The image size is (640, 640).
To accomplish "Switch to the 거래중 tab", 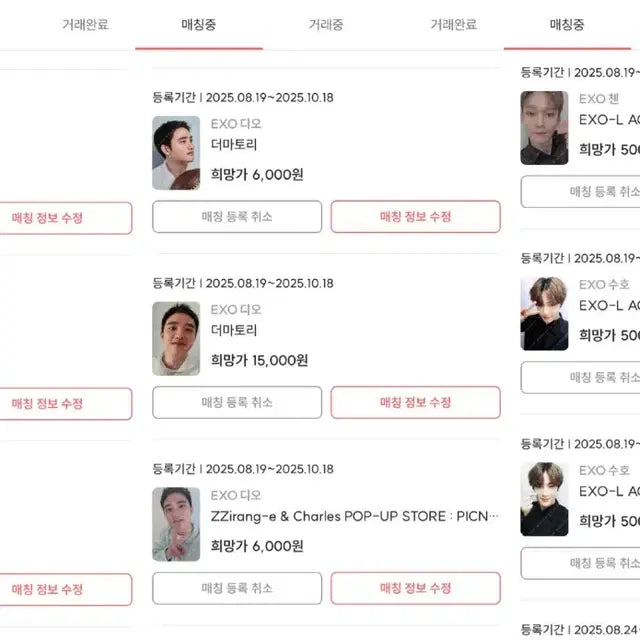I will [326, 24].
